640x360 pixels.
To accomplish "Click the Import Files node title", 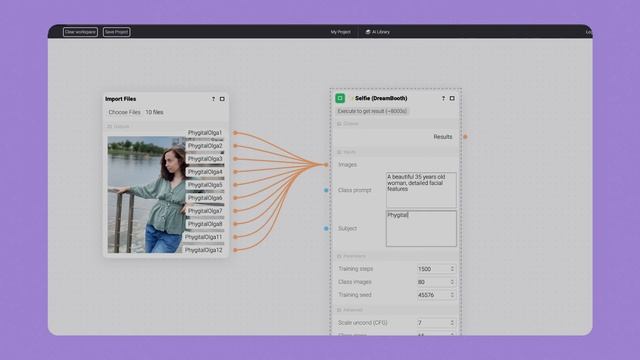I will tap(120, 99).
